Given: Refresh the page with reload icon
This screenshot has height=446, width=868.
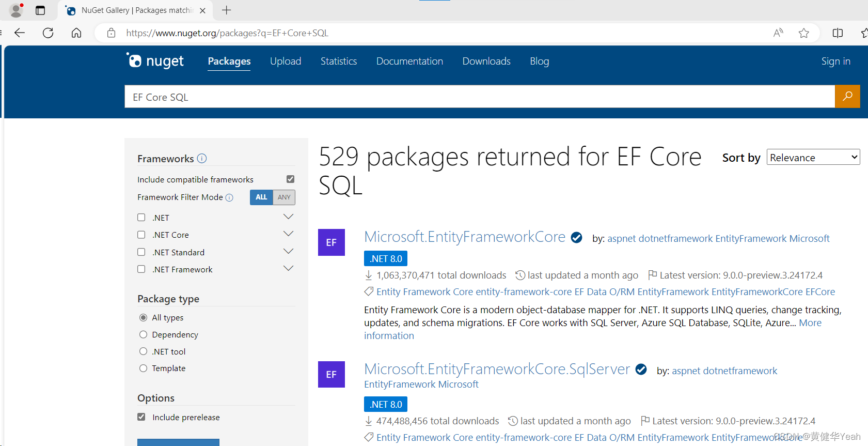Looking at the screenshot, I should pos(48,33).
